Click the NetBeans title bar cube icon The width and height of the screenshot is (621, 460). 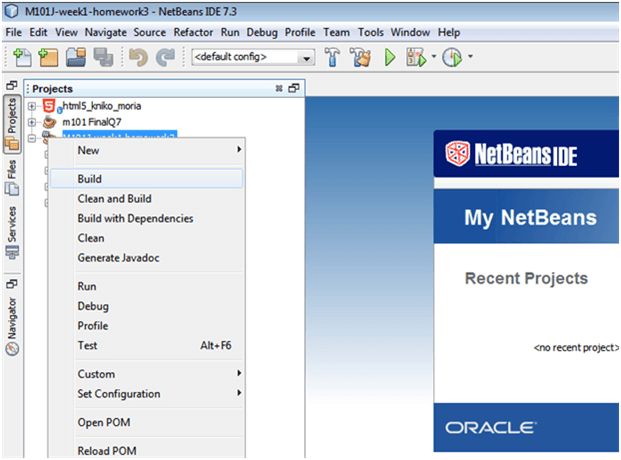(12, 11)
